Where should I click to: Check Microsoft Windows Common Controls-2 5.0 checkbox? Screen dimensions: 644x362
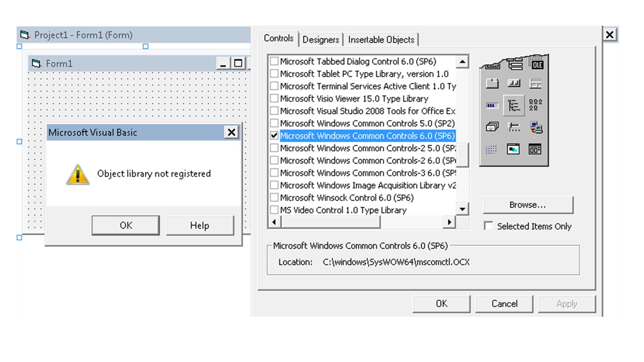coord(274,148)
